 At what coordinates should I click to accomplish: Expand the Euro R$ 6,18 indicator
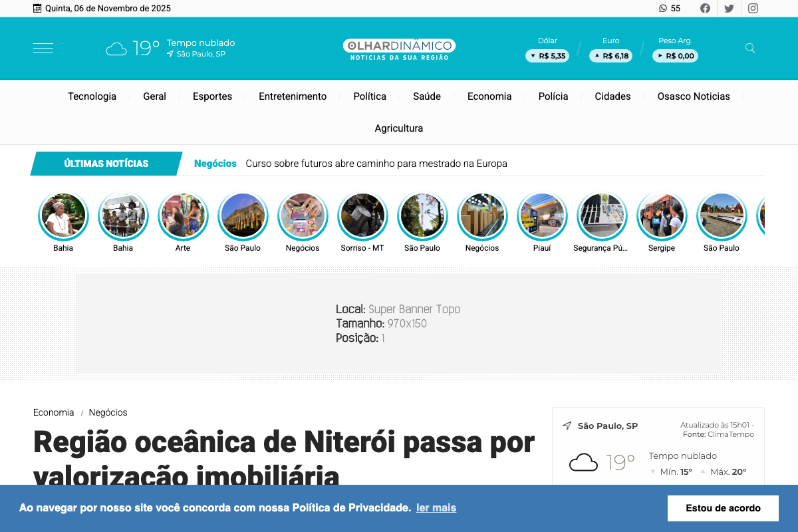point(610,56)
